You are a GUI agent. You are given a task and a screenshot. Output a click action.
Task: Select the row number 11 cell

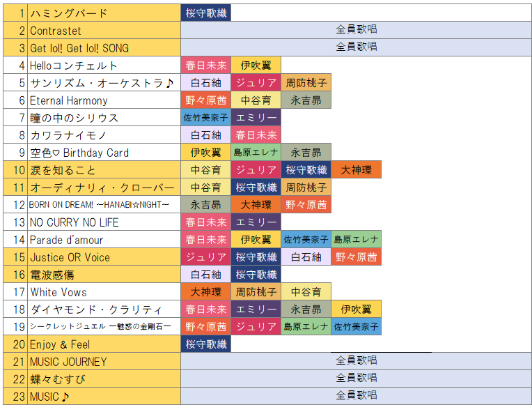15,188
